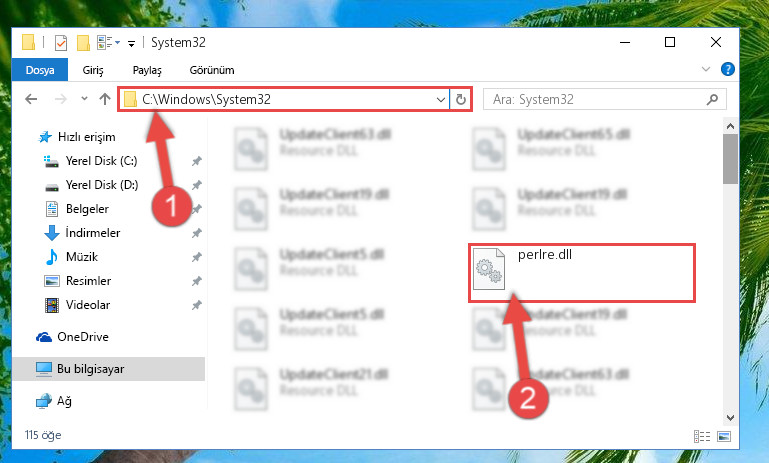769x463 pixels.
Task: Open recent locations dropdown arrow
Action: (x=84, y=99)
